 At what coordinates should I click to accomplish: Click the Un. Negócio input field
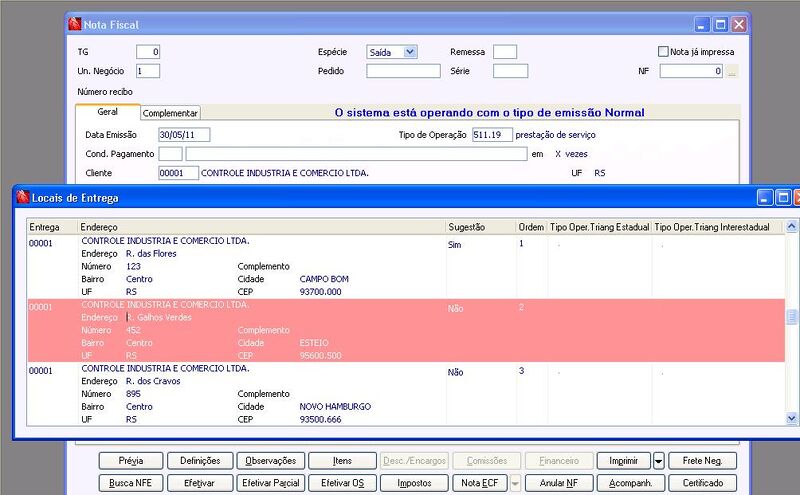click(x=148, y=71)
